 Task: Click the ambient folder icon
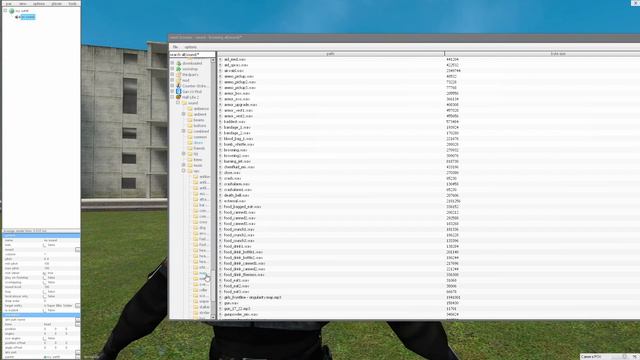pos(190,114)
